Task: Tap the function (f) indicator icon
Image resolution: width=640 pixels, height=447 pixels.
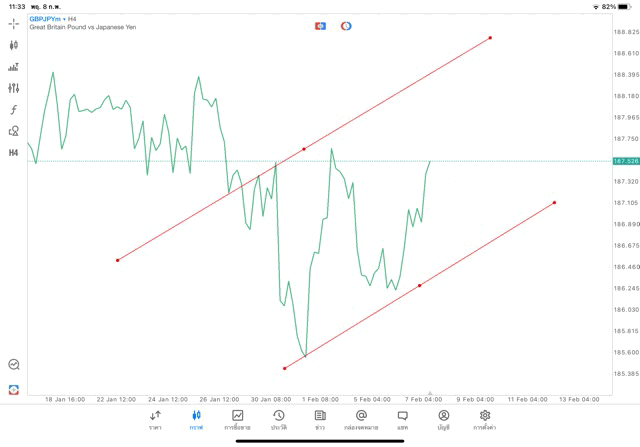Action: click(x=14, y=110)
